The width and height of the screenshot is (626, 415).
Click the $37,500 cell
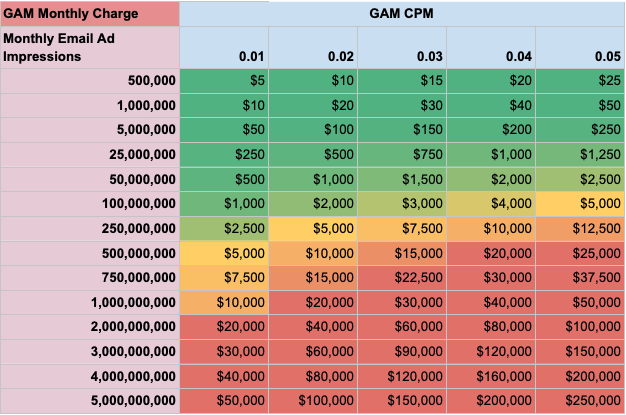[x=580, y=277]
